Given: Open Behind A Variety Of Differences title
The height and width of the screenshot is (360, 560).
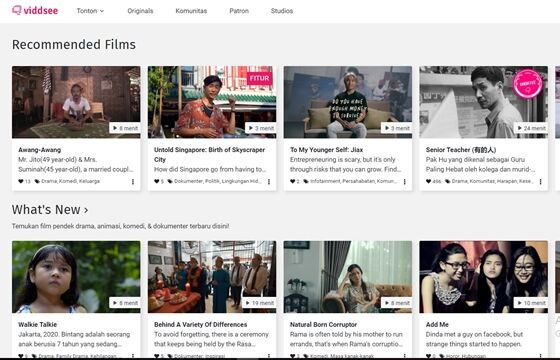Looking at the screenshot, I should [x=200, y=325].
